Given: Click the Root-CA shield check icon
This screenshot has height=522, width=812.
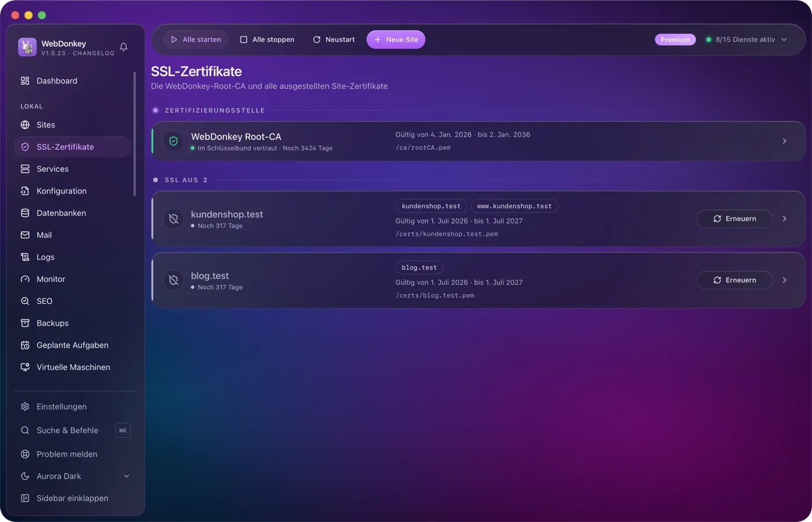Looking at the screenshot, I should (x=173, y=141).
